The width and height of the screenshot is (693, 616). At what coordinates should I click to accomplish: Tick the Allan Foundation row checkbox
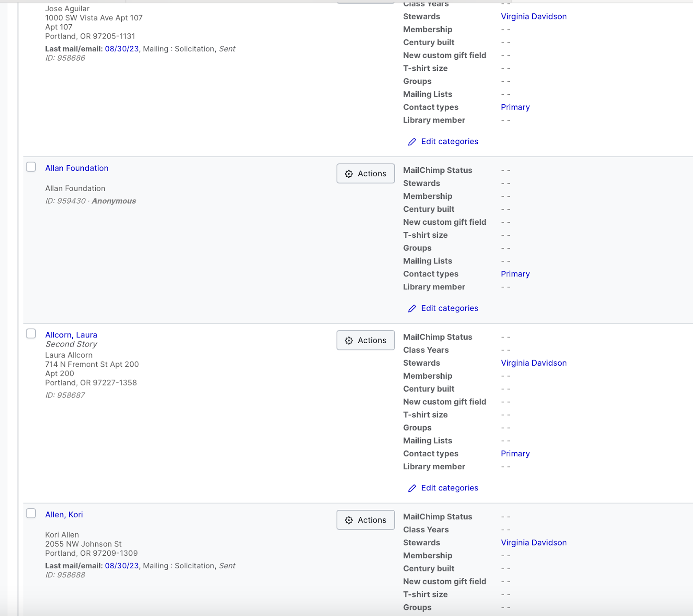pos(31,167)
